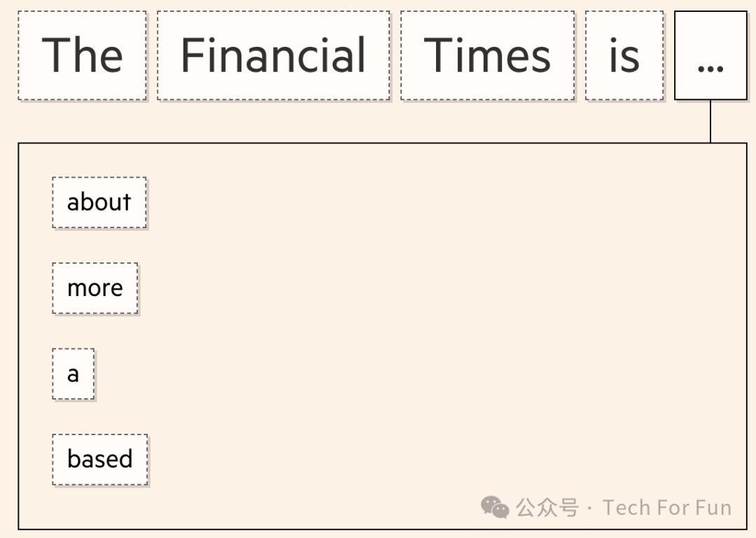Click the "公众号" watermark text
The image size is (756, 538).
(547, 507)
